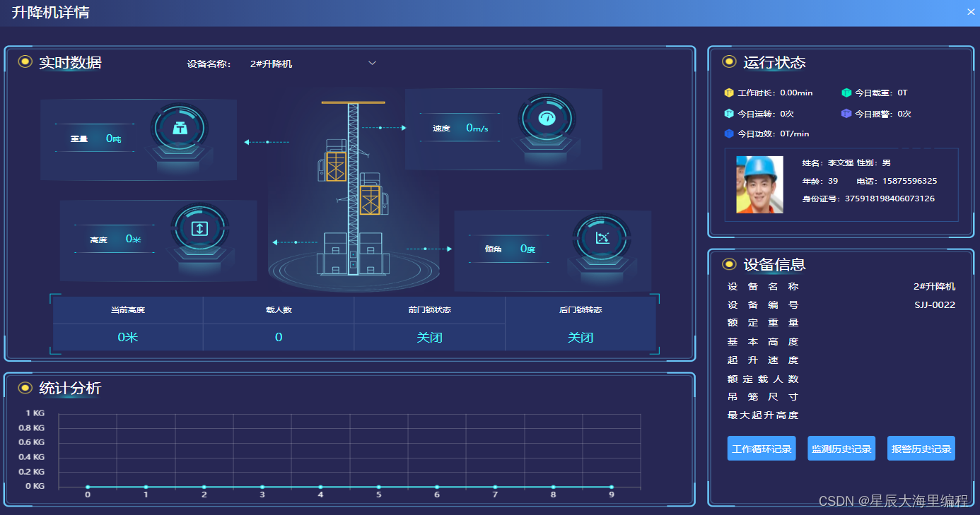Viewport: 980px width, 515px height.
Task: Click the tilt angle chart icon for 倾角
Action: [602, 238]
